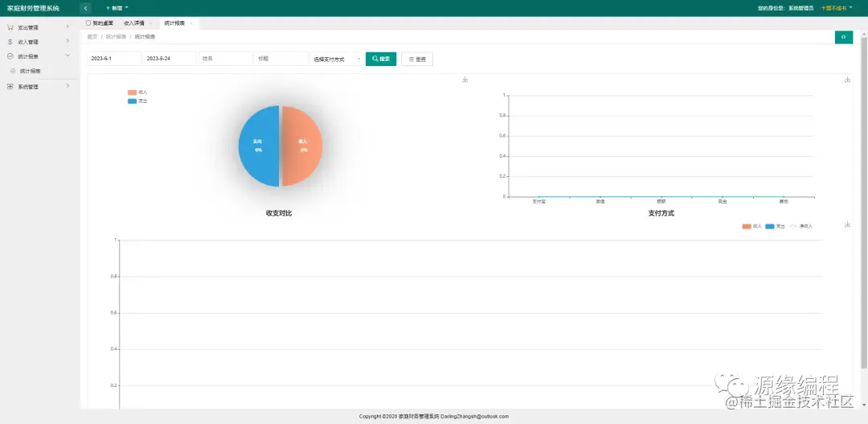Focus the 标题 input field
868x424 pixels.
coord(280,59)
